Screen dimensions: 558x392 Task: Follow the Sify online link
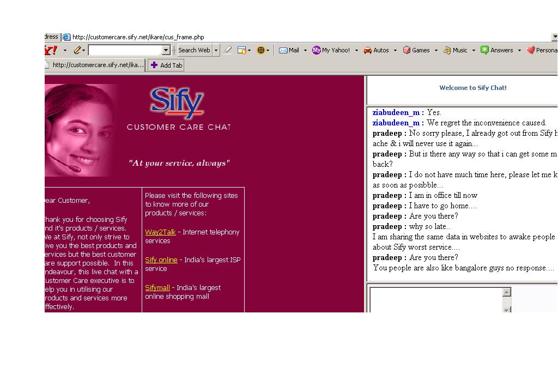pos(161,260)
